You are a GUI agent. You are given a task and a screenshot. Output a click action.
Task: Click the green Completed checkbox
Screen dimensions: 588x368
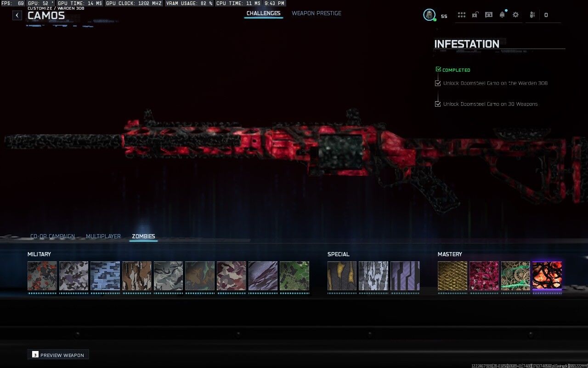[438, 69]
